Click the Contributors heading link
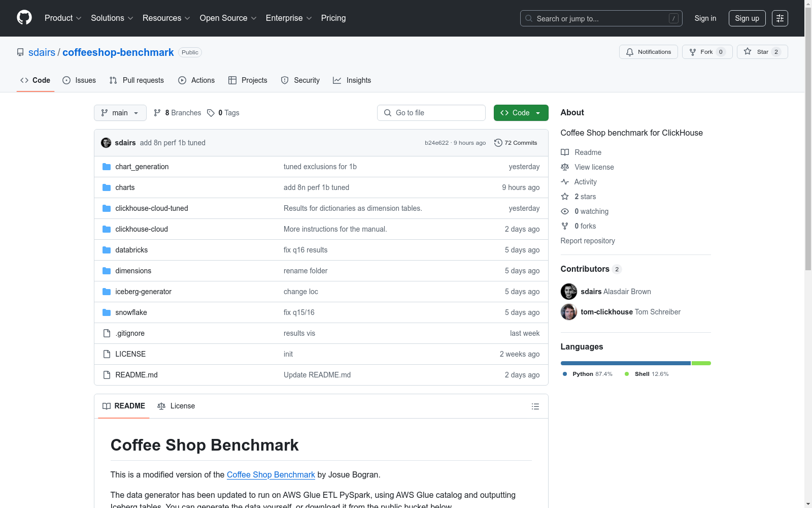The width and height of the screenshot is (812, 508). pos(591,269)
